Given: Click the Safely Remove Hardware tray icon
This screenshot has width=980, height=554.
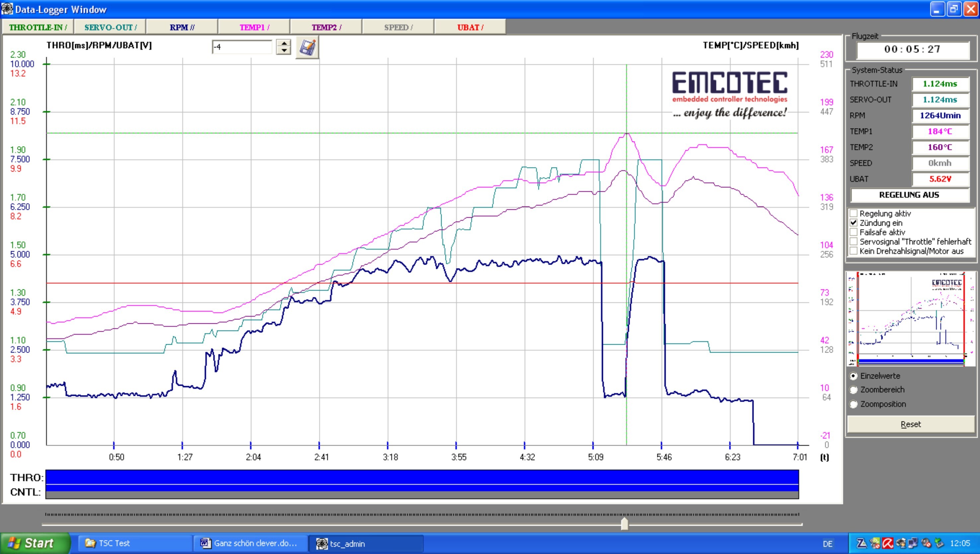Looking at the screenshot, I should tap(939, 543).
